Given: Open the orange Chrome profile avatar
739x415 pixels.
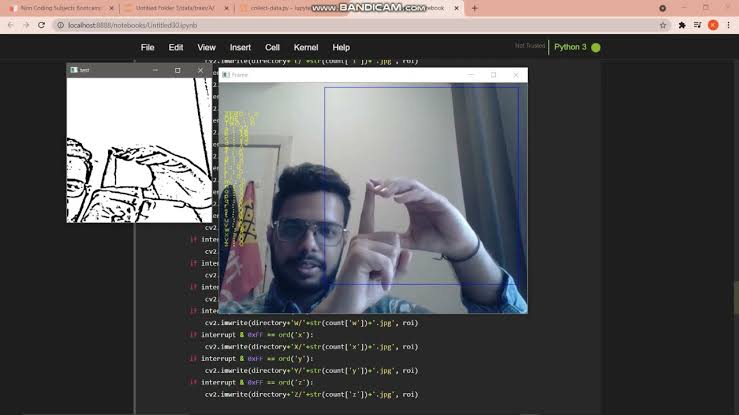Looking at the screenshot, I should coord(713,25).
